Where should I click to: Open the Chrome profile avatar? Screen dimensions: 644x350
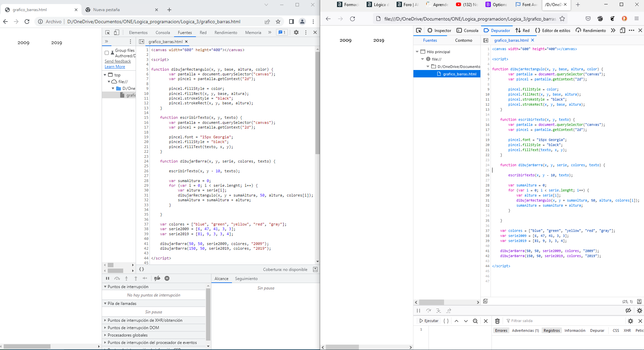(302, 22)
